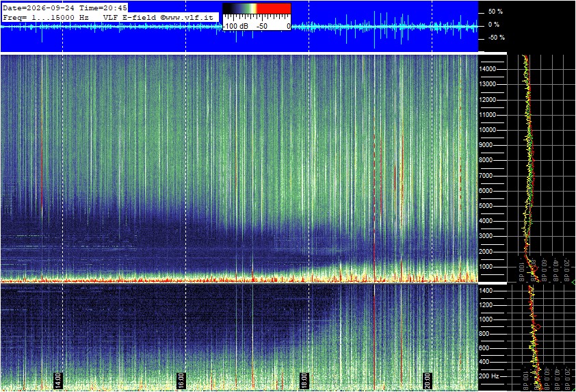Click the 5000 frequency axis label
Screen dimensions: 576x392
[486, 206]
